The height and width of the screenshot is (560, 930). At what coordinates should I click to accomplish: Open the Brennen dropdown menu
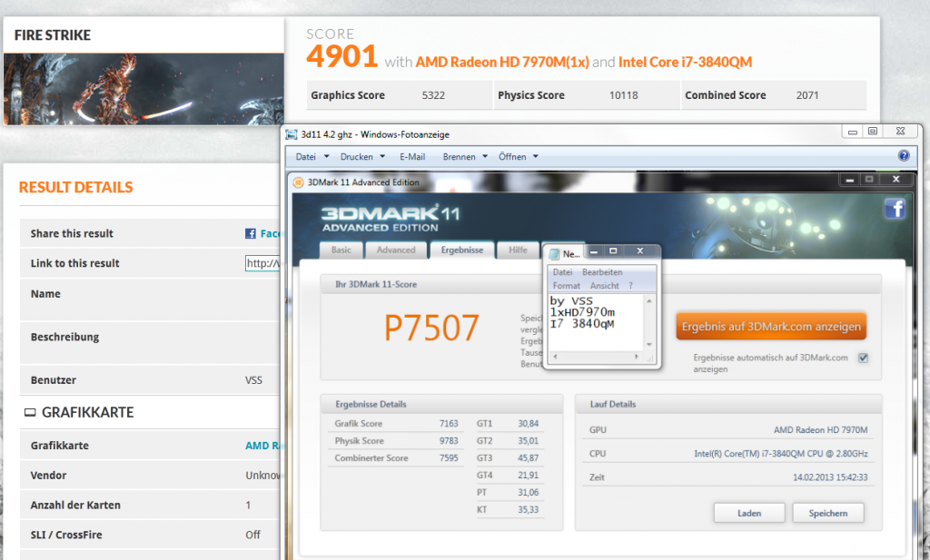coord(465,156)
